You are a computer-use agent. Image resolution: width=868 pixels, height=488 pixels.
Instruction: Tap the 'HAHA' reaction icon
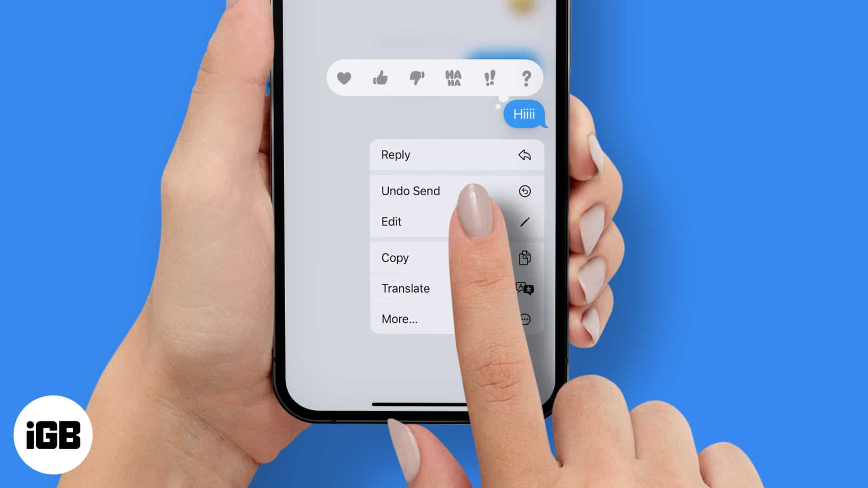coord(453,78)
